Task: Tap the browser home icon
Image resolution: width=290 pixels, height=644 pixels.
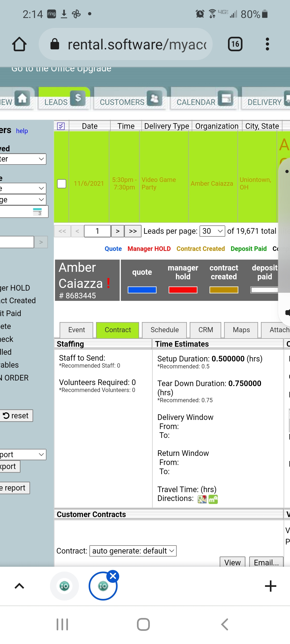Action: (x=19, y=44)
